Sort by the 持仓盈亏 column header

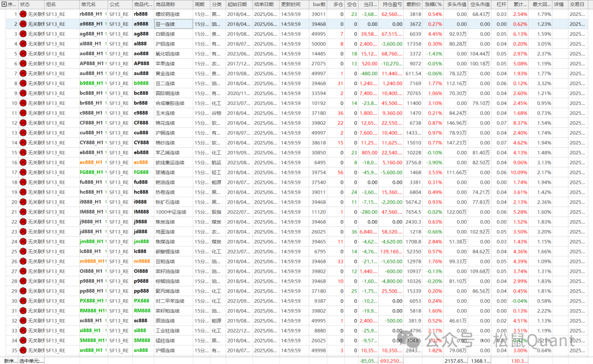point(391,4)
